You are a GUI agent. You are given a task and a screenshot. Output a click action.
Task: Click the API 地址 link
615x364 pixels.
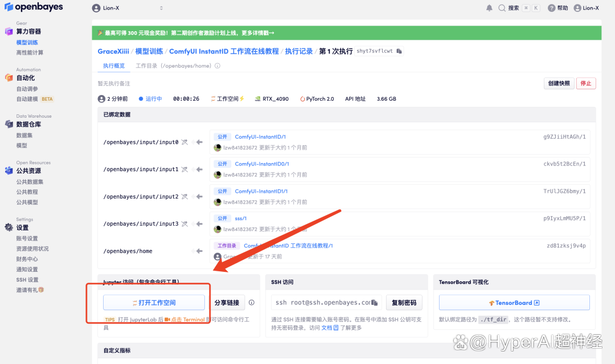point(355,99)
